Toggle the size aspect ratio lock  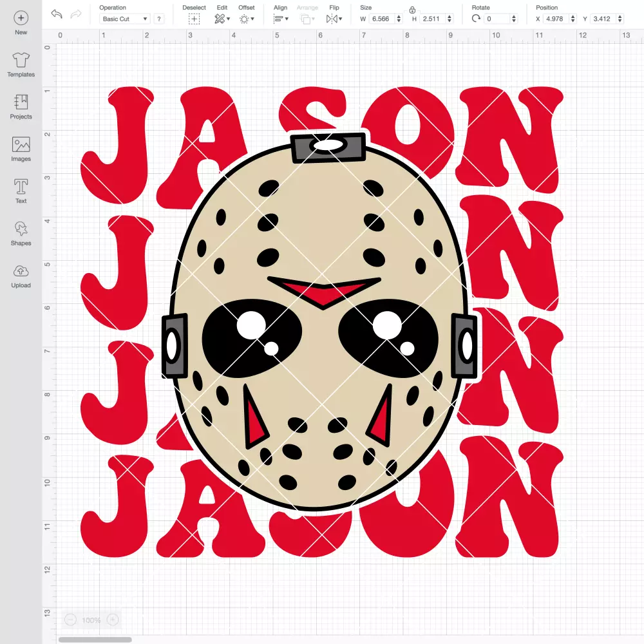point(412,10)
